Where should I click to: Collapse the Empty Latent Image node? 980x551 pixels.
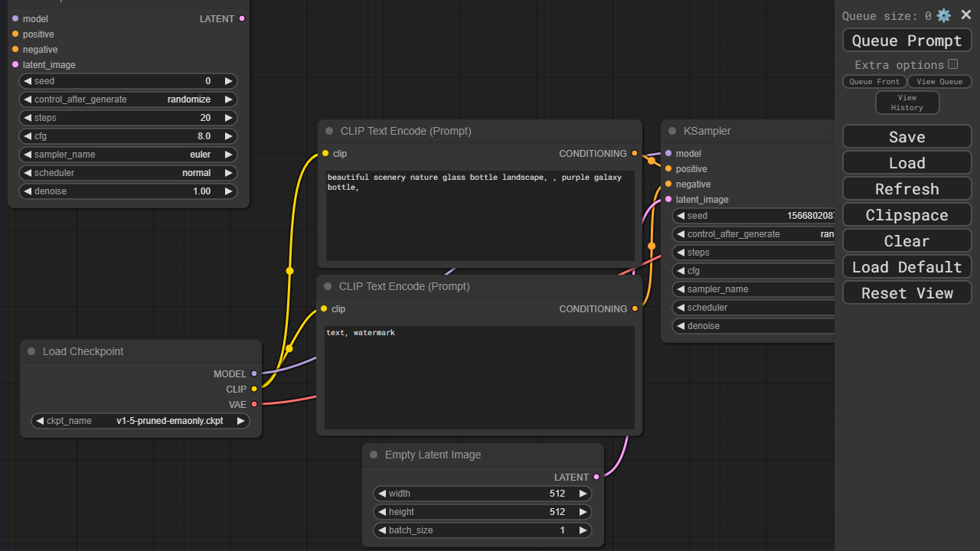click(374, 455)
